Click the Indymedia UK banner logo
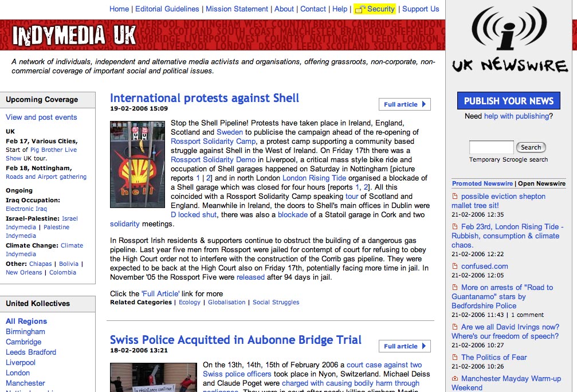Screen dimensions: 577x392 point(74,36)
